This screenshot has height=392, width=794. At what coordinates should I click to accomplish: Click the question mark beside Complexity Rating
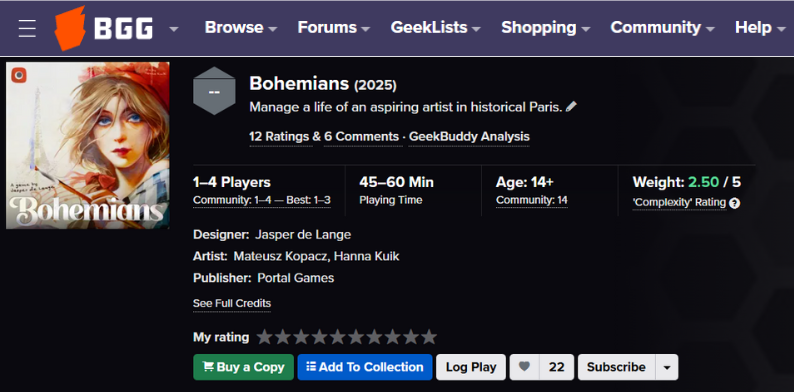click(735, 203)
